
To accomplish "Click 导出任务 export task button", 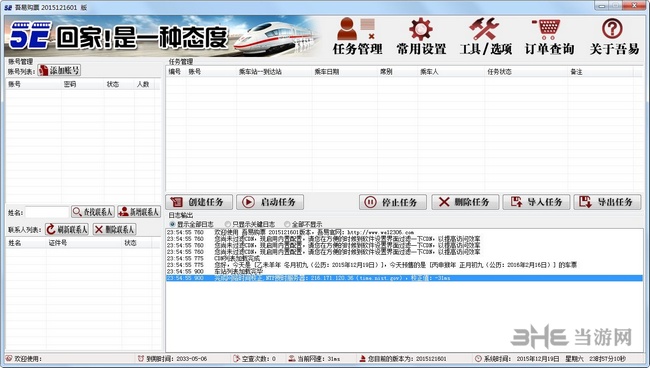I will [x=607, y=202].
